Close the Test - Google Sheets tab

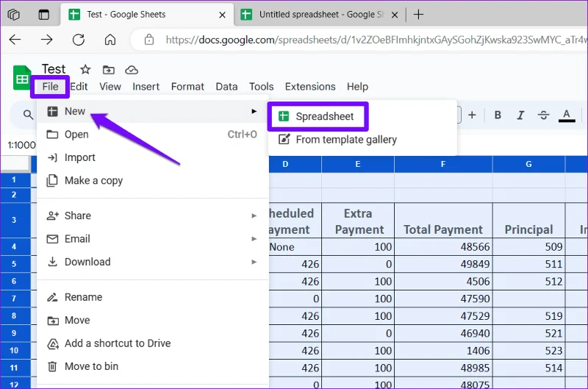[222, 15]
